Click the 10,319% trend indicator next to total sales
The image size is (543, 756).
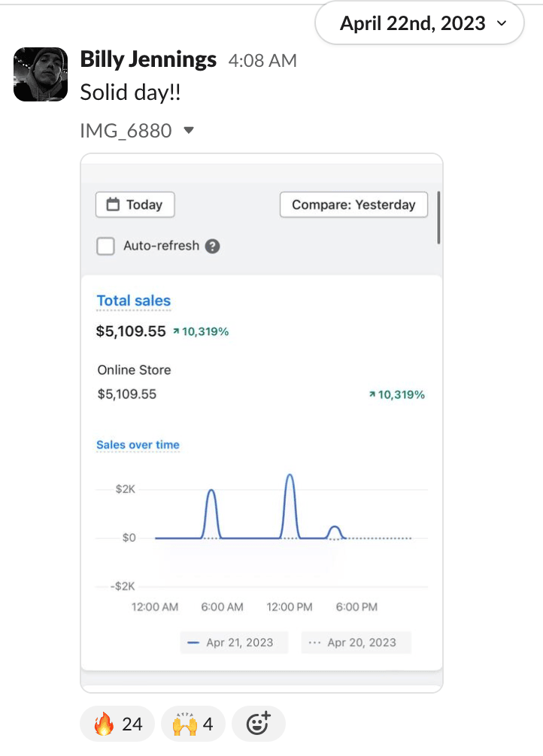(x=200, y=331)
